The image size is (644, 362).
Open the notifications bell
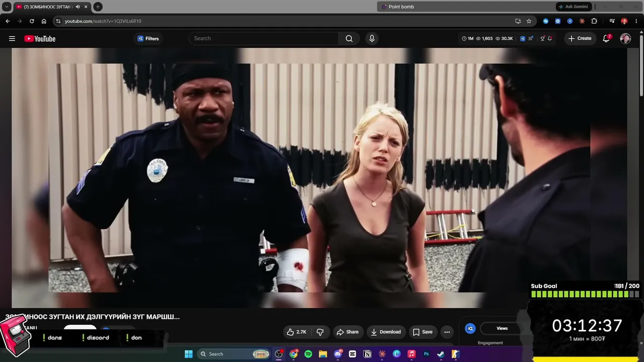tap(606, 39)
